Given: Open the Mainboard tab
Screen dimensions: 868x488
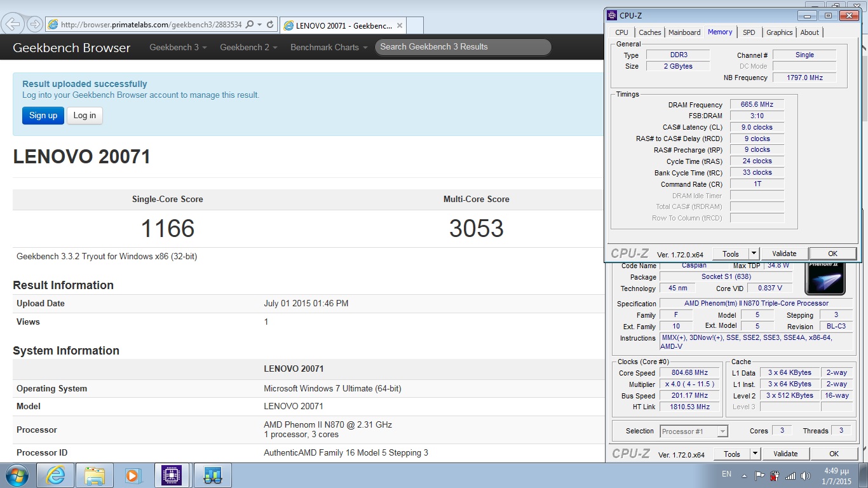Looking at the screenshot, I should 684,32.
